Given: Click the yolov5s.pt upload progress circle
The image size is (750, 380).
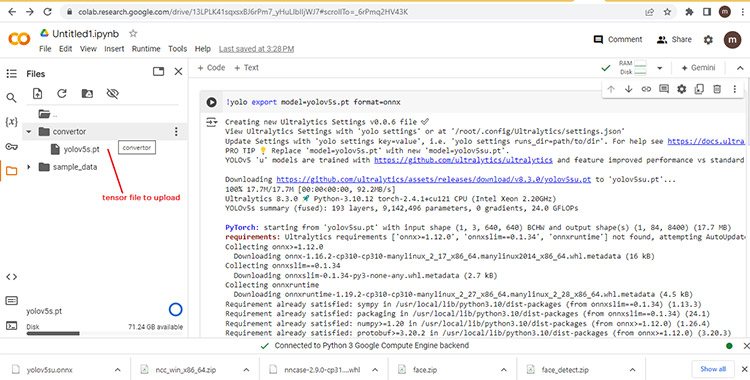Looking at the screenshot, I should click(176, 310).
